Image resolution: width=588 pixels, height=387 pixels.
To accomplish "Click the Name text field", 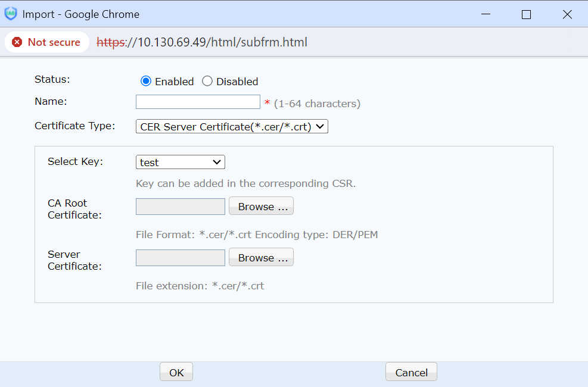I will (x=198, y=102).
